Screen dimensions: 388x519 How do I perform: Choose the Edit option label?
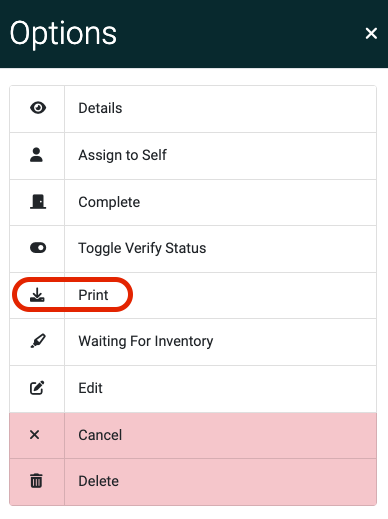pyautogui.click(x=90, y=388)
